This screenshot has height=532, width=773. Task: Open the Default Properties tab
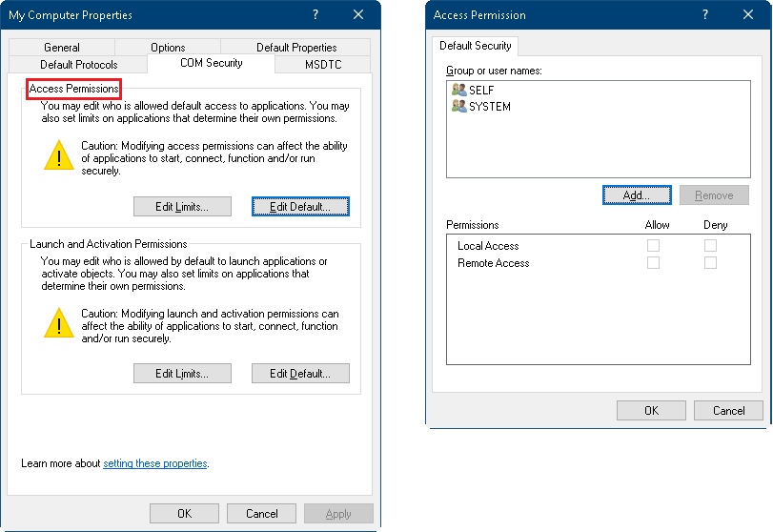(x=296, y=48)
